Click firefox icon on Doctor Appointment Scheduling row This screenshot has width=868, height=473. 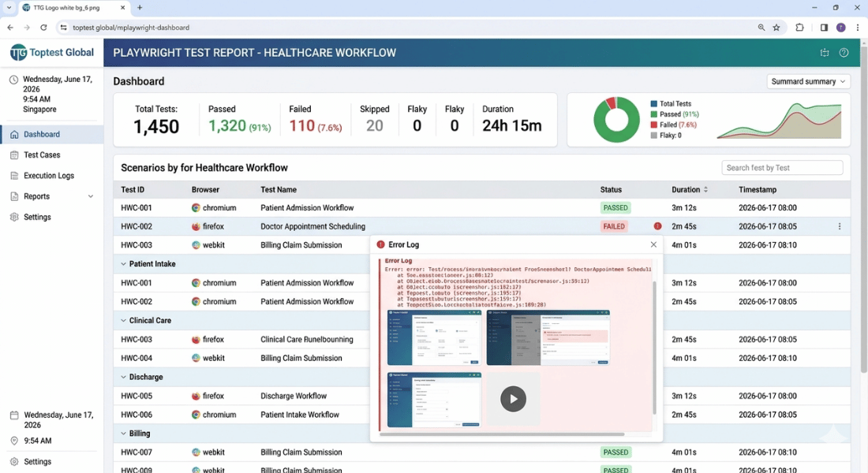(x=196, y=226)
